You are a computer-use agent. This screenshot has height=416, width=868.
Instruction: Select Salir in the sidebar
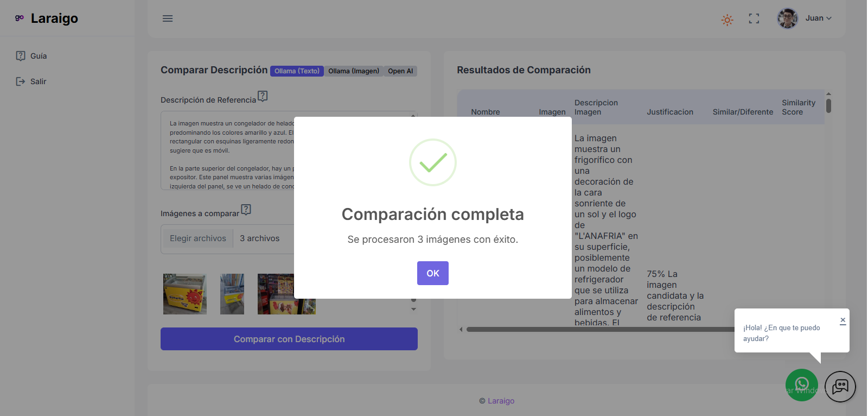click(38, 81)
